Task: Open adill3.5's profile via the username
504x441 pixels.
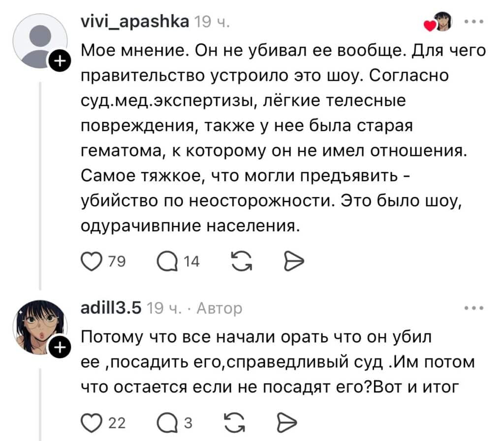Action: pyautogui.click(x=111, y=308)
